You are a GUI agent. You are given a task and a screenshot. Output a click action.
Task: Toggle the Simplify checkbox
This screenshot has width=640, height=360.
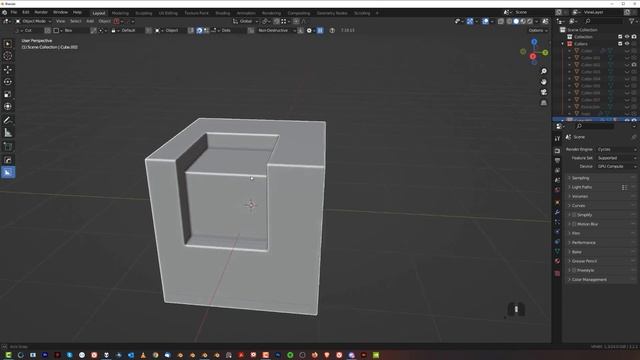tap(574, 215)
